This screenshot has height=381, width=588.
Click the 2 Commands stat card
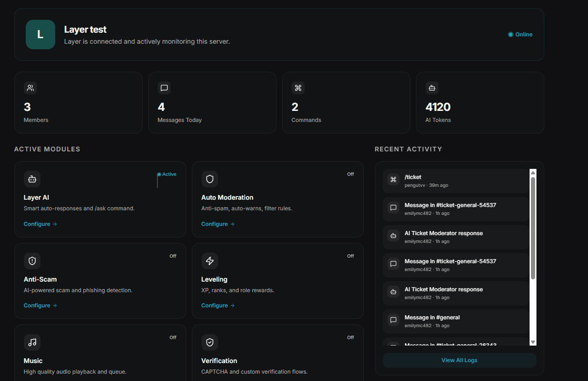346,103
